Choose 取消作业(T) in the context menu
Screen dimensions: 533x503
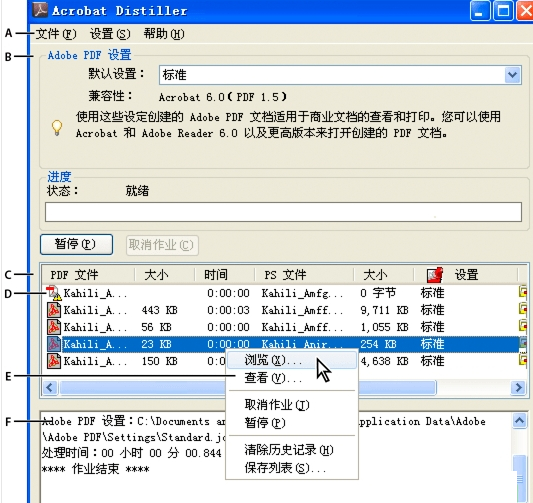(x=292, y=405)
